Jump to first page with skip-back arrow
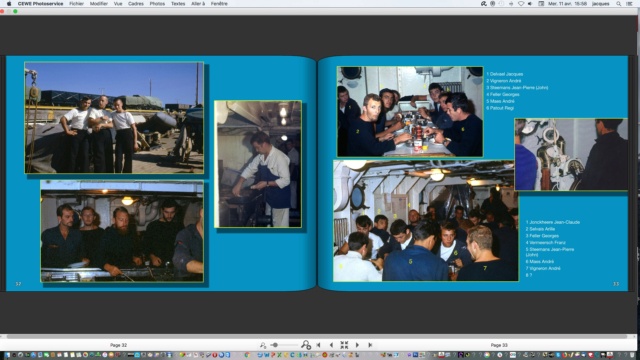This screenshot has height=360, width=640. [318, 345]
